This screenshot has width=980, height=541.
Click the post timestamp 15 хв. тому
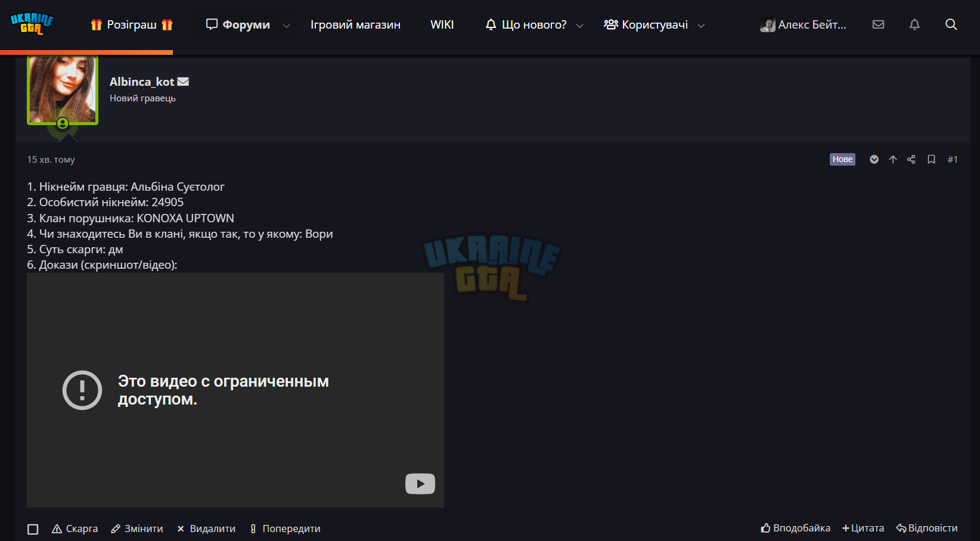coord(51,160)
